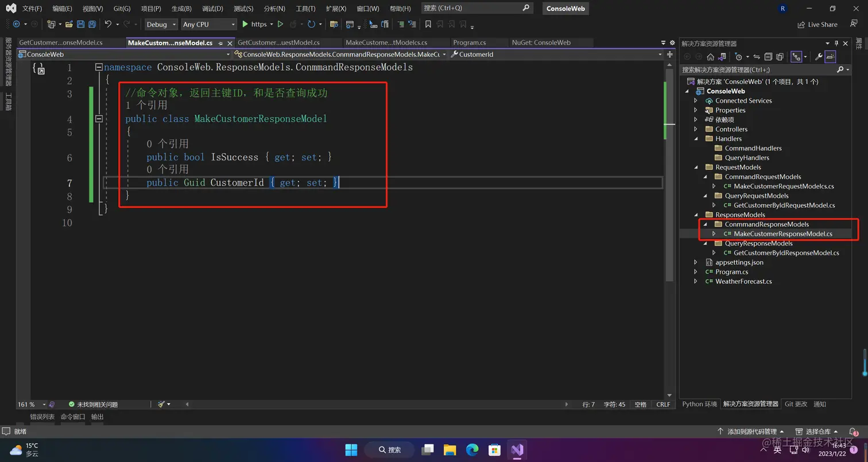Image resolution: width=868 pixels, height=462 pixels.
Task: Toggle auto-hide pin on Solution Explorer panel
Action: (836, 43)
